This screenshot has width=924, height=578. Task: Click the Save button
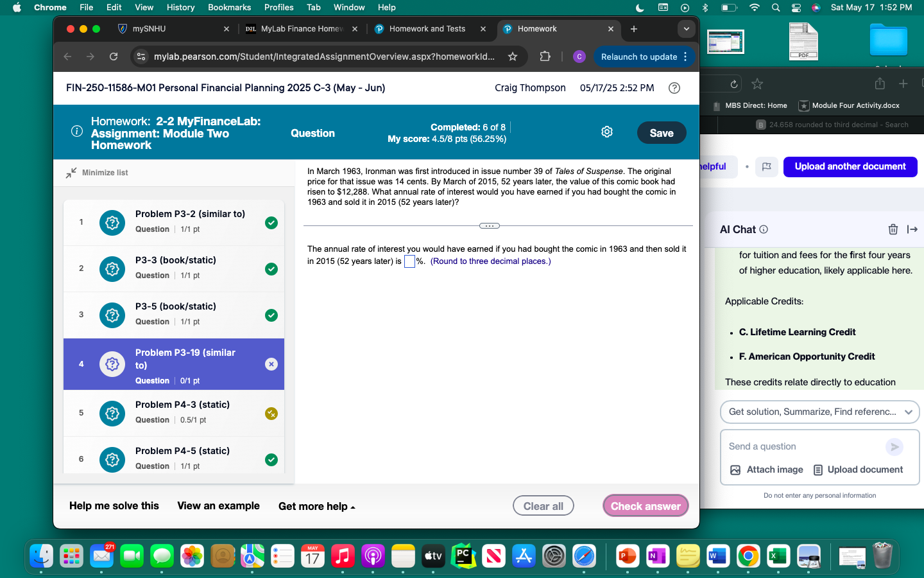[x=662, y=133]
